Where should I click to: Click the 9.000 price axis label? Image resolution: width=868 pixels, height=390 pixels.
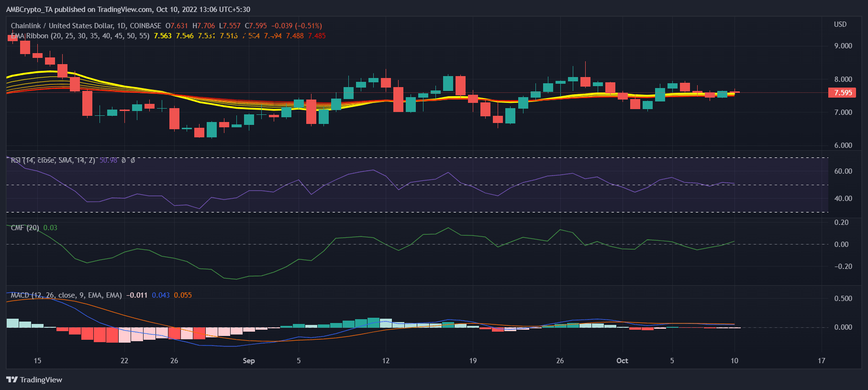[x=843, y=46]
